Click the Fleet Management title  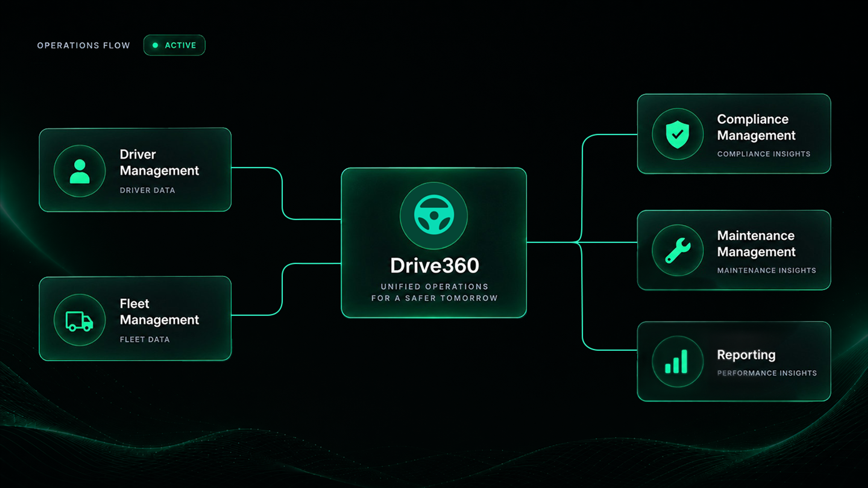(x=159, y=312)
